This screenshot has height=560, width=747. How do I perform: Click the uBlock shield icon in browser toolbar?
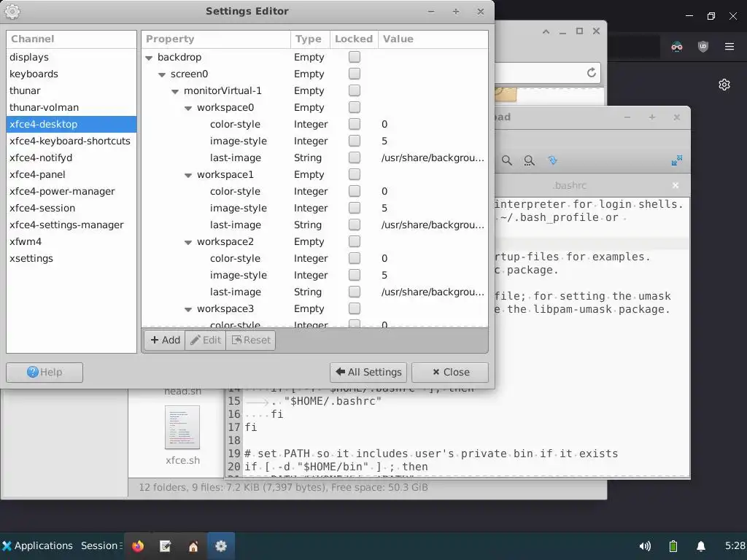[703, 46]
